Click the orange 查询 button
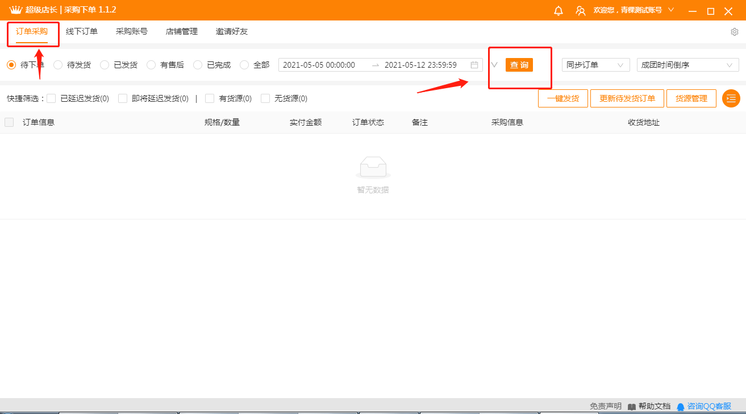This screenshot has height=414, width=746. pos(519,65)
